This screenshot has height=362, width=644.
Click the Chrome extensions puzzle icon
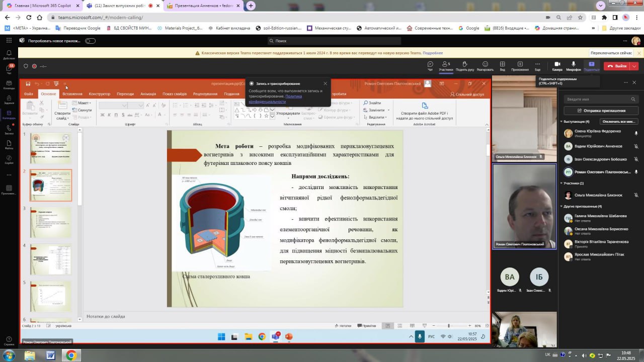tap(604, 17)
